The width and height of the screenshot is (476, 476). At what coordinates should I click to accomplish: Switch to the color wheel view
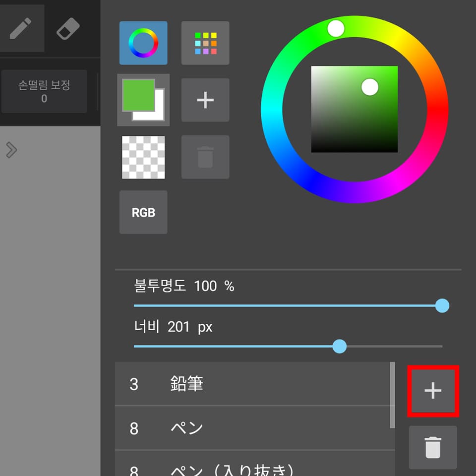pyautogui.click(x=143, y=43)
